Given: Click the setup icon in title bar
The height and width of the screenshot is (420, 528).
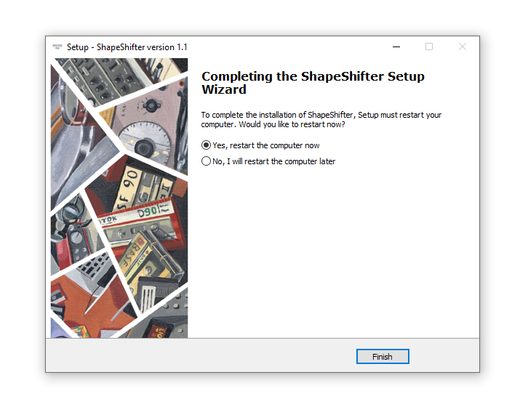Looking at the screenshot, I should pyautogui.click(x=57, y=47).
